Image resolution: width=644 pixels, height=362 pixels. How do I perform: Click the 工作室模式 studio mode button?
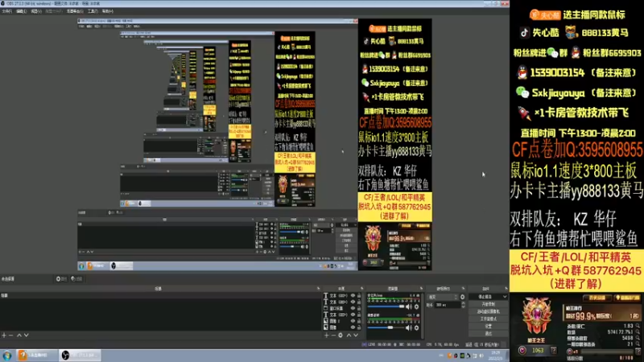pyautogui.click(x=489, y=319)
